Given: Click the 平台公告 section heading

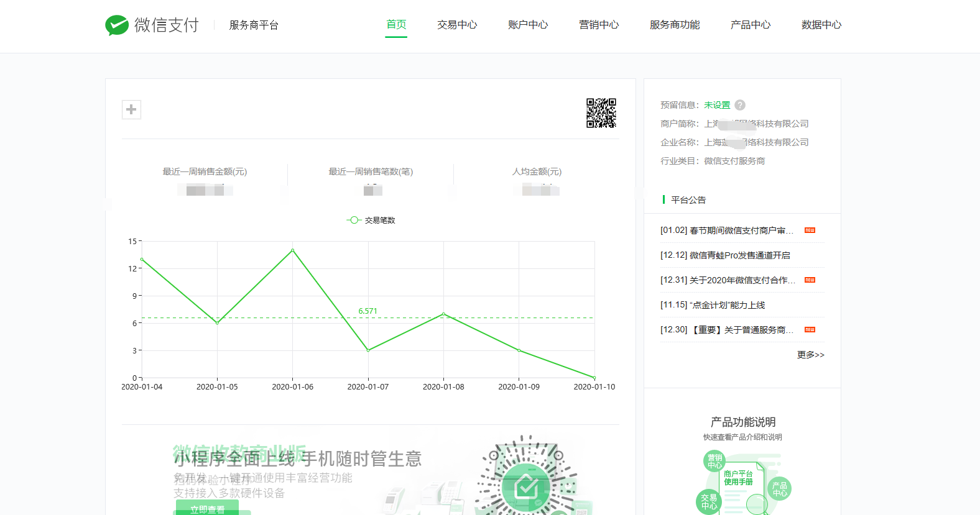Looking at the screenshot, I should click(688, 200).
